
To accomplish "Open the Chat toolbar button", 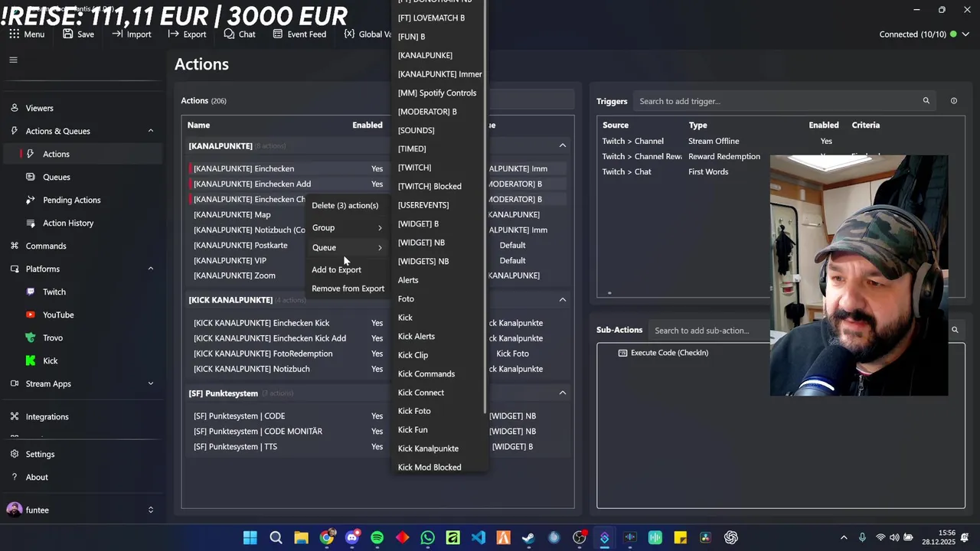I will pos(240,34).
